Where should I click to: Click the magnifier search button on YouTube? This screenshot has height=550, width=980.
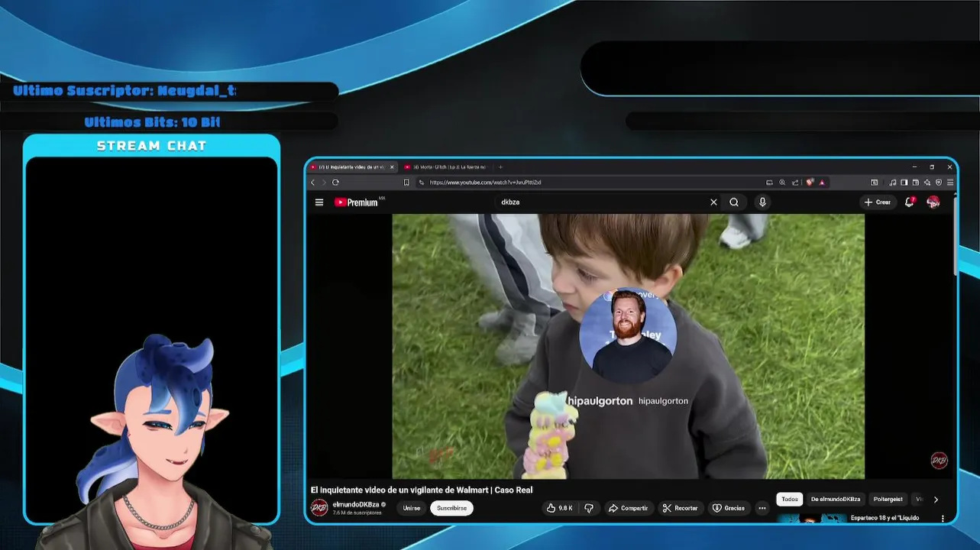pyautogui.click(x=734, y=202)
